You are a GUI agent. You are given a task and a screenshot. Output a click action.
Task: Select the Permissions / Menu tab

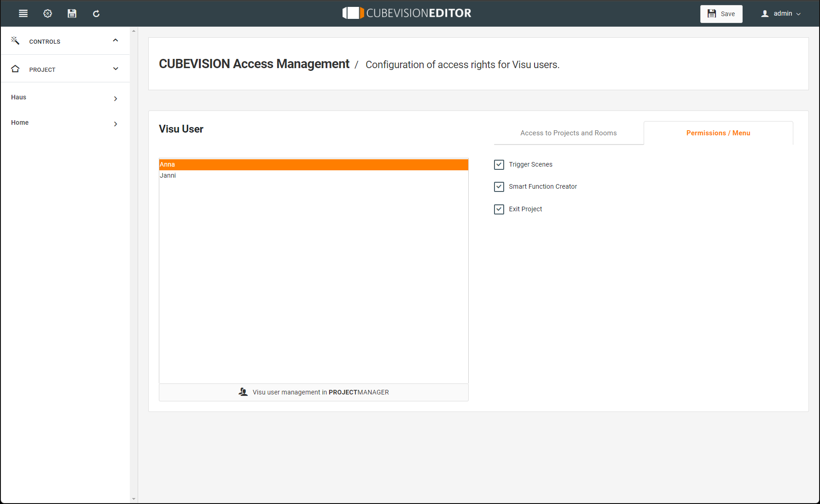(x=718, y=133)
